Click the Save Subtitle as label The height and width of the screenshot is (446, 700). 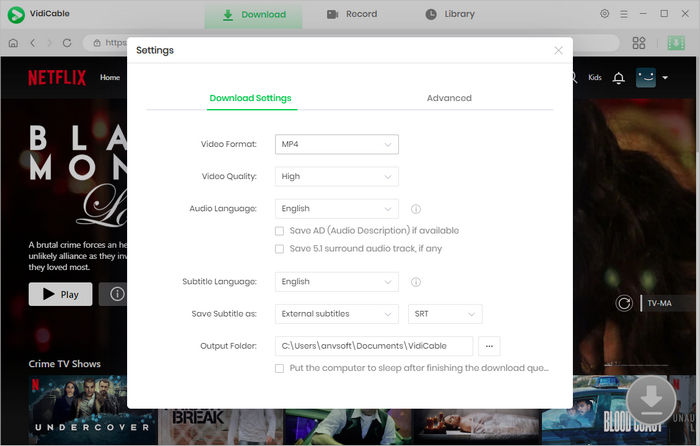pos(224,314)
